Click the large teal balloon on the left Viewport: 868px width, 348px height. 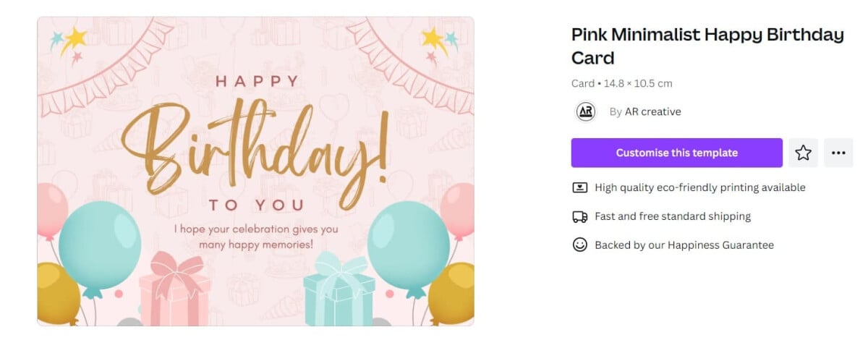pos(100,245)
